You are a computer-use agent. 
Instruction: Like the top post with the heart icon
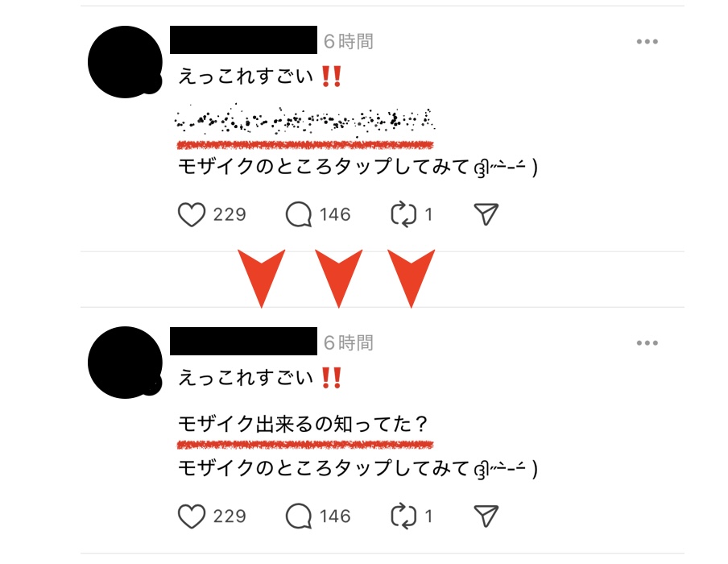[192, 214]
